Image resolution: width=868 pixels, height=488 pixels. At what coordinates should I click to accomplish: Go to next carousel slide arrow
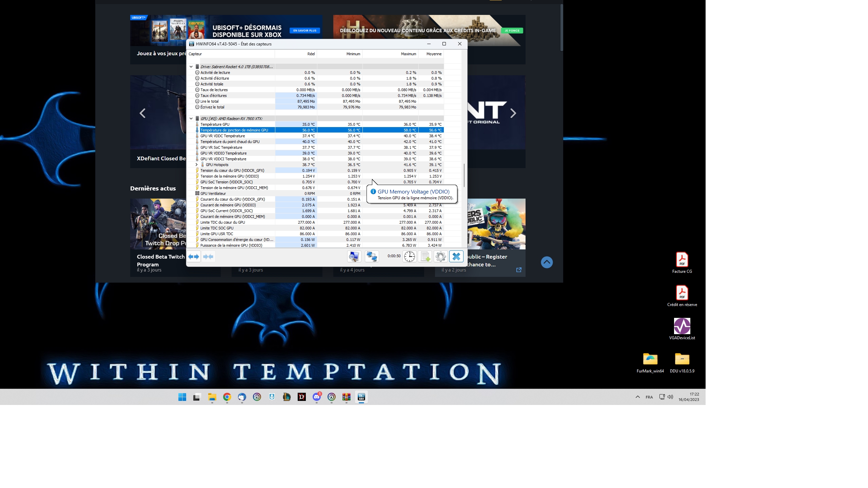(x=513, y=113)
